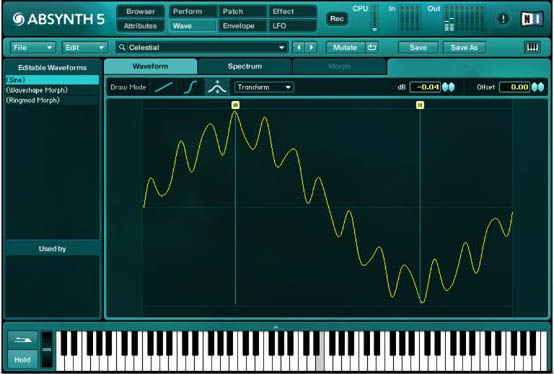This screenshot has width=554, height=374.
Task: Switch to the Effect page
Action: coord(292,12)
